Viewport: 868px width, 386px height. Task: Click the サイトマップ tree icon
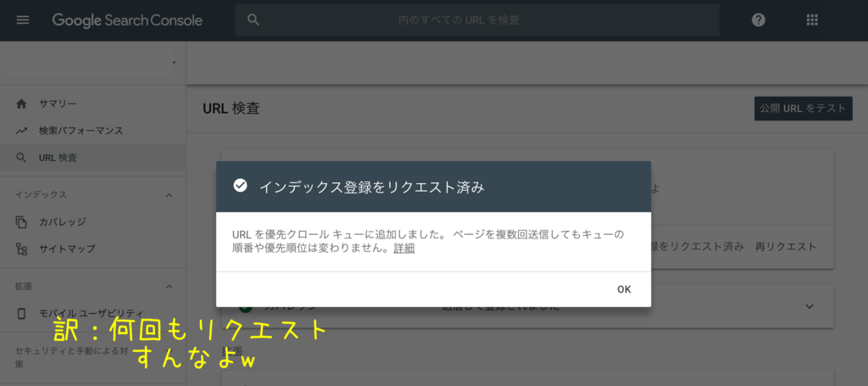coord(22,249)
